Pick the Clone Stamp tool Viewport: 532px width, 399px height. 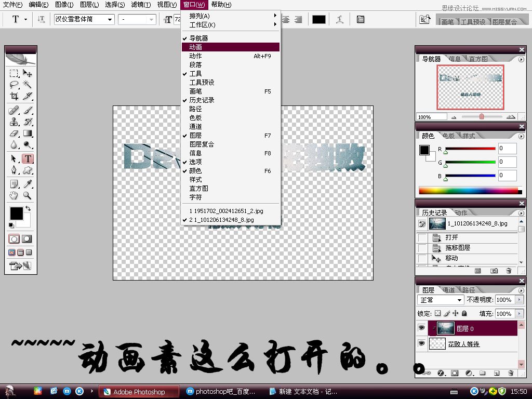(x=14, y=122)
